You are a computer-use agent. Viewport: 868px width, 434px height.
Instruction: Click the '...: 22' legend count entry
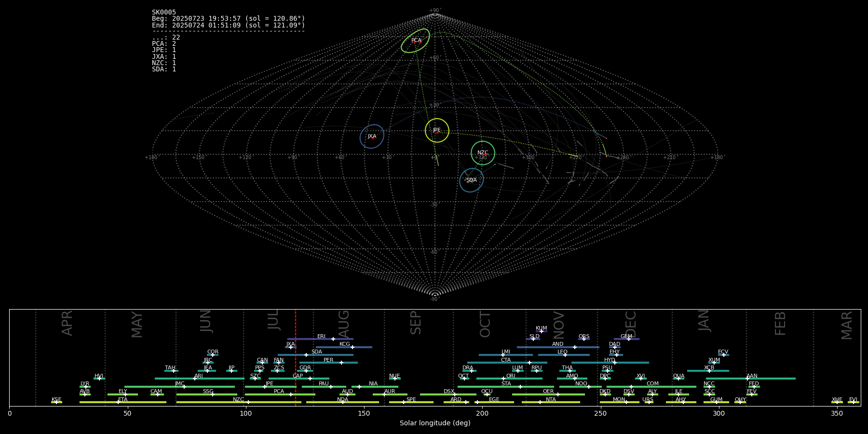(x=166, y=38)
